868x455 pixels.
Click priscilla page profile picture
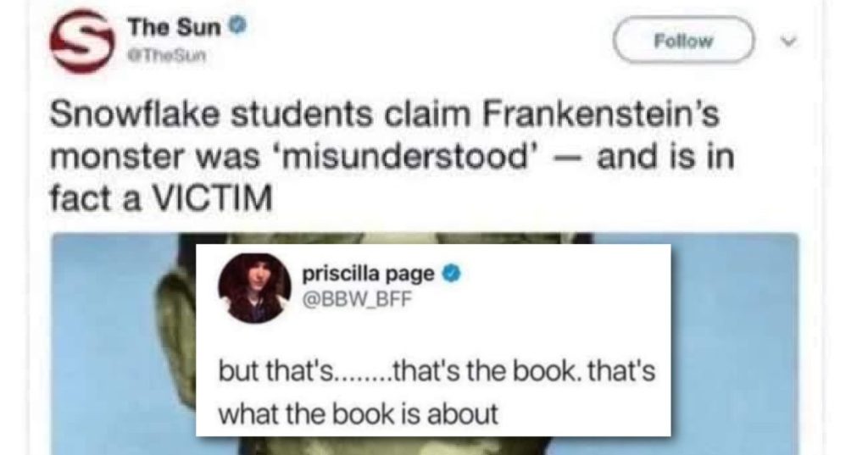[254, 288]
